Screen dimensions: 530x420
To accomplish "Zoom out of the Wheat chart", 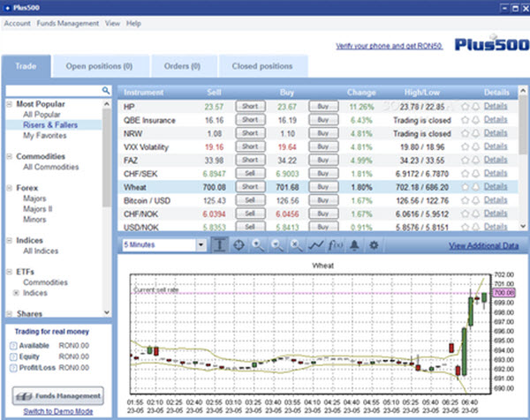I will point(277,245).
